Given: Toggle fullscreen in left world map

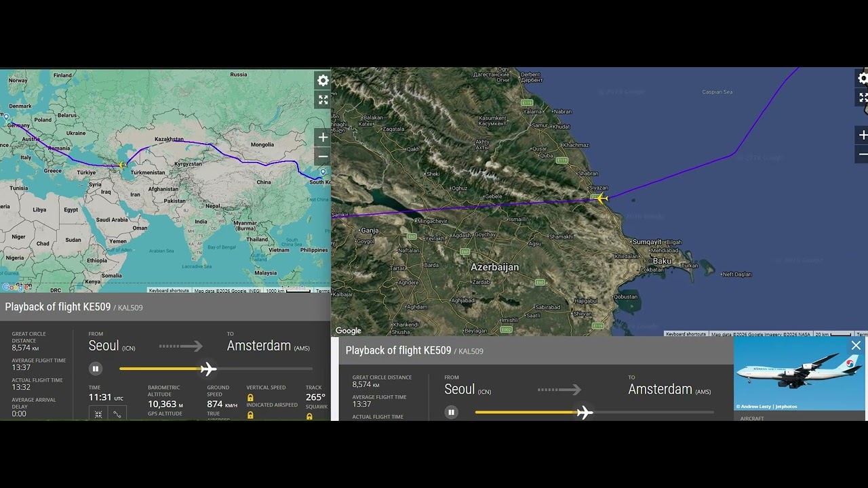Looking at the screenshot, I should [323, 100].
